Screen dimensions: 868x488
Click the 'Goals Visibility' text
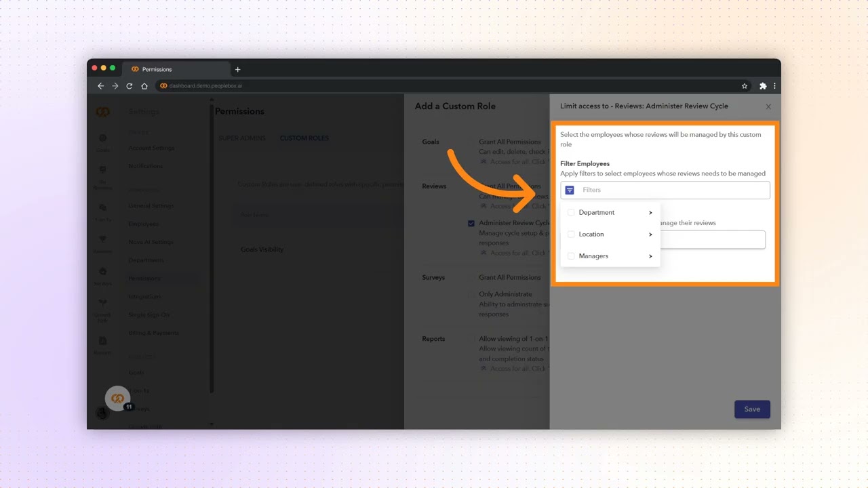262,249
